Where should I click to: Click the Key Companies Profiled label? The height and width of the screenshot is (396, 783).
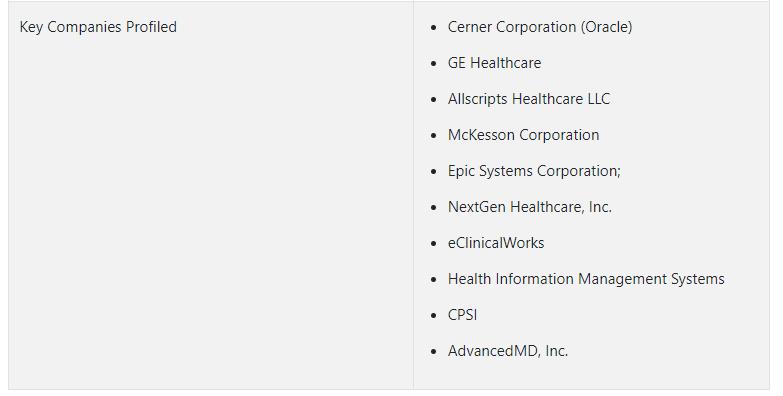tap(98, 27)
